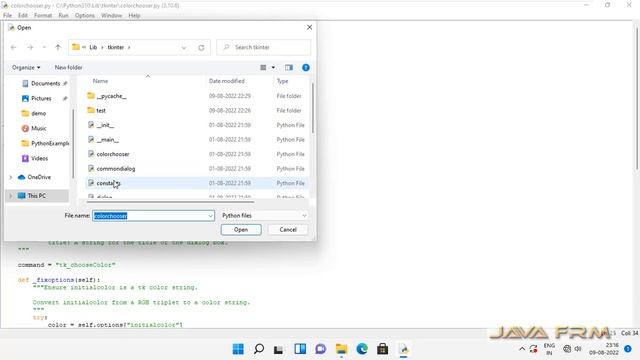Open File Explorer from the taskbar
Viewport: 640px width, 360px height.
coord(341,349)
